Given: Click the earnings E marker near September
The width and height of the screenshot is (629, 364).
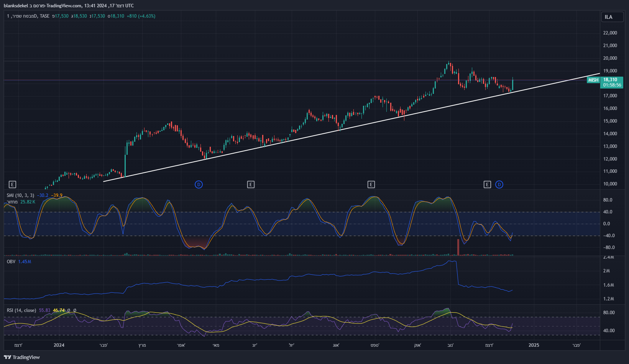Looking at the screenshot, I should coord(371,185).
